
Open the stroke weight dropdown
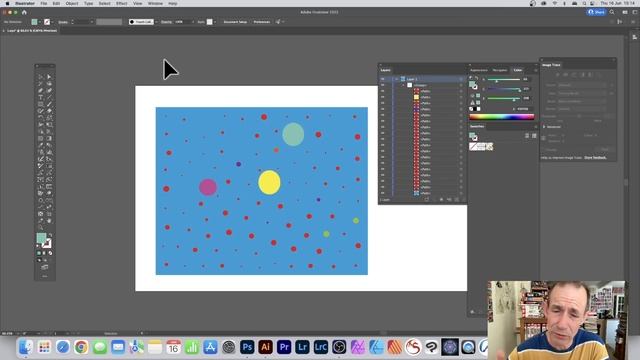91,22
